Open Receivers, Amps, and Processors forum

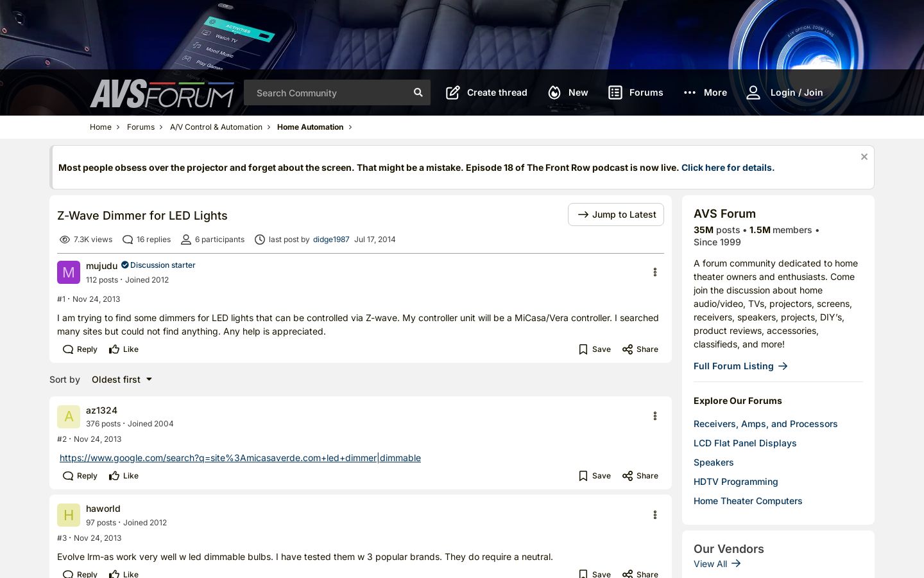(766, 424)
